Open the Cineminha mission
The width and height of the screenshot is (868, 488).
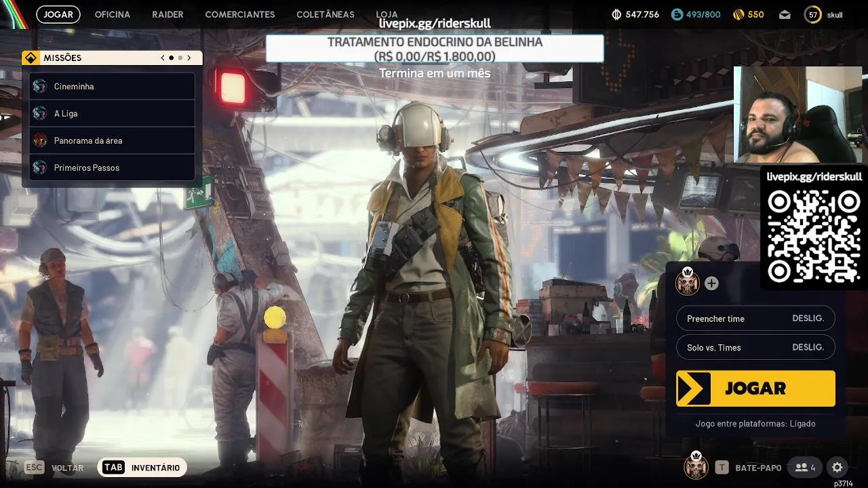pyautogui.click(x=112, y=86)
